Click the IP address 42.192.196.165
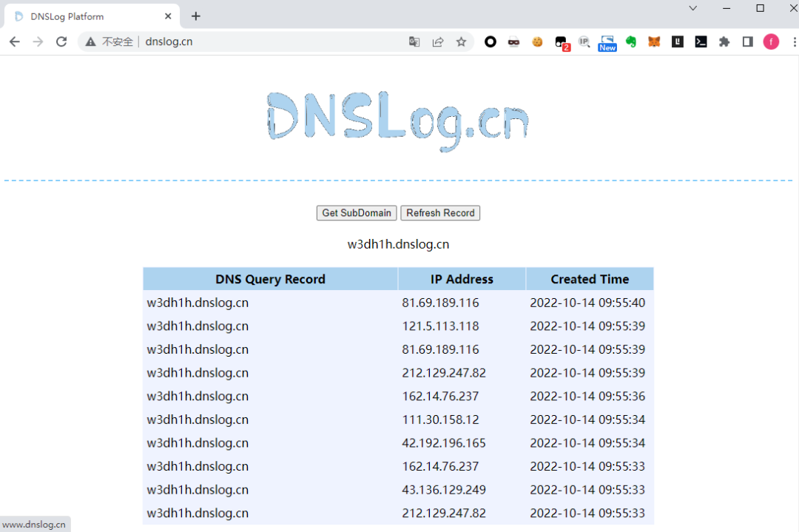The image size is (799, 532). click(444, 443)
